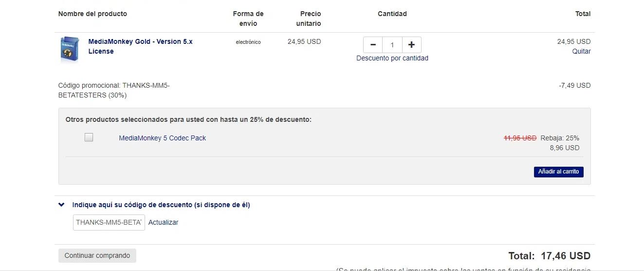Click the Precio unitario column header

tap(309, 19)
